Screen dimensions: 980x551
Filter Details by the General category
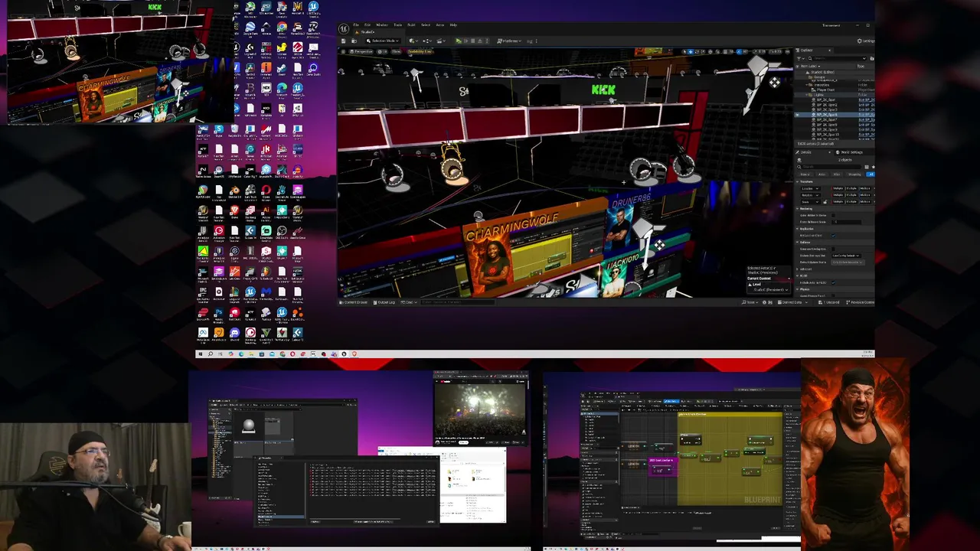click(805, 174)
